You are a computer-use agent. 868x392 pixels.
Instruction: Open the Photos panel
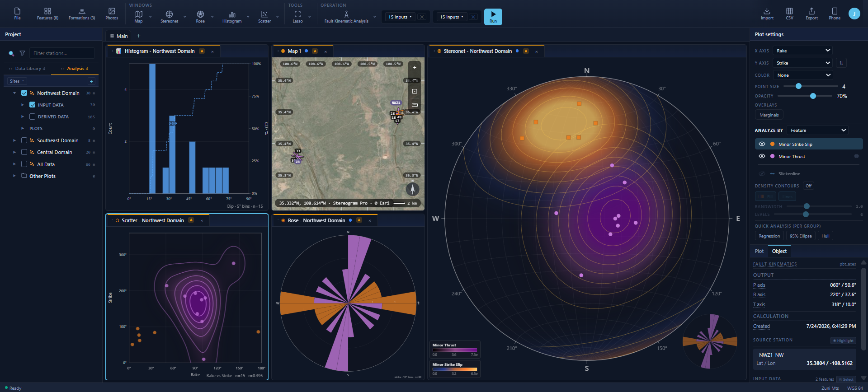click(x=112, y=14)
